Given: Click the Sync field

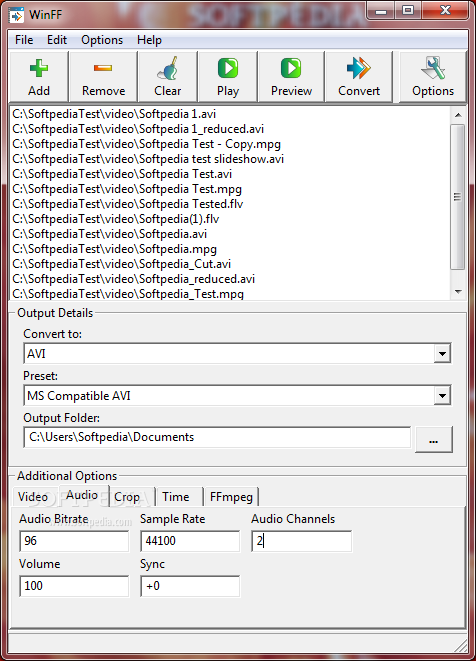Looking at the screenshot, I should (x=190, y=586).
